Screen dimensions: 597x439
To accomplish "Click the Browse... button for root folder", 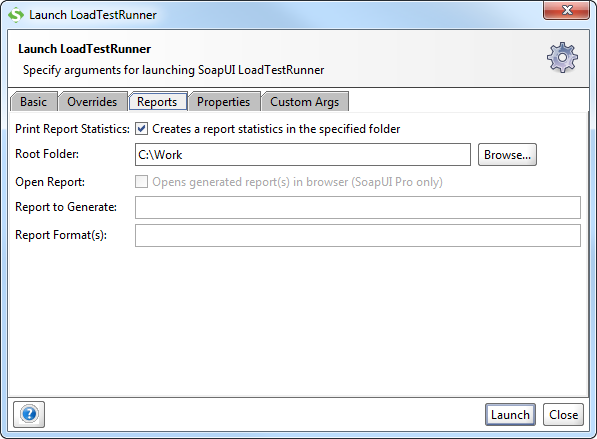I will 507,155.
